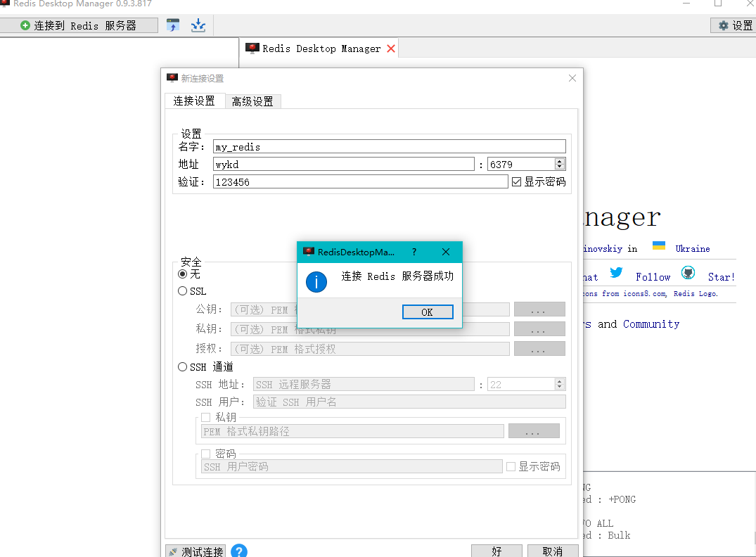Click the 好 button
The image size is (756, 557).
[496, 551]
